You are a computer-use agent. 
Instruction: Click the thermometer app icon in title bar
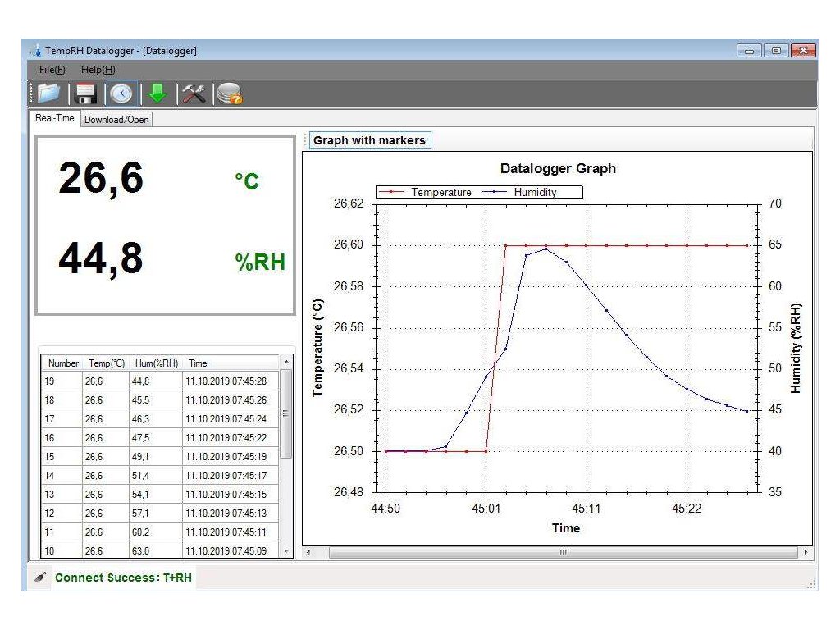pos(35,51)
